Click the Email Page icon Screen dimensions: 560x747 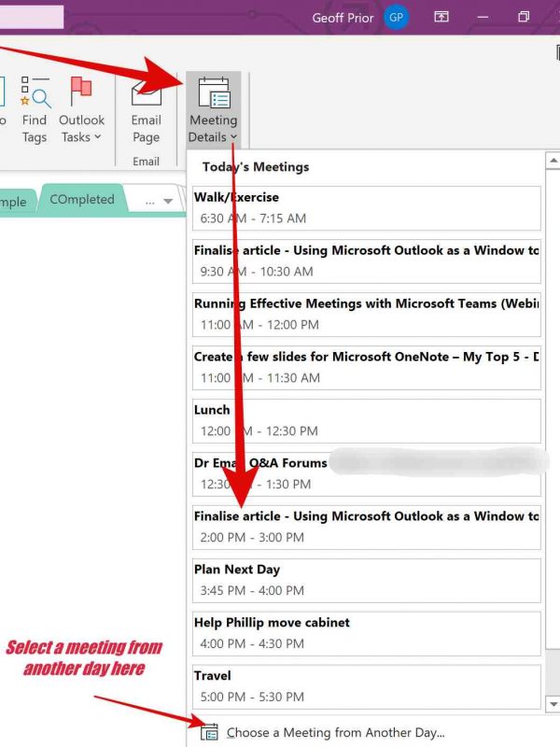click(147, 93)
